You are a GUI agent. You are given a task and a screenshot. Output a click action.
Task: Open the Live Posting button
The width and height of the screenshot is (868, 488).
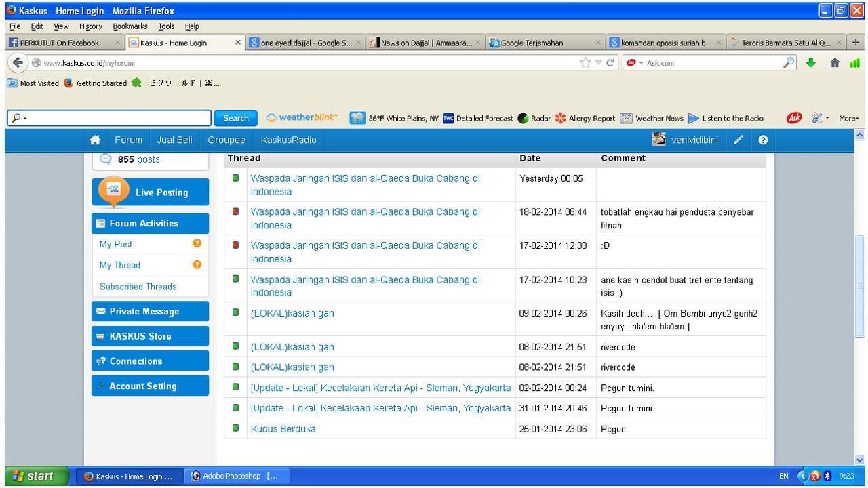150,192
